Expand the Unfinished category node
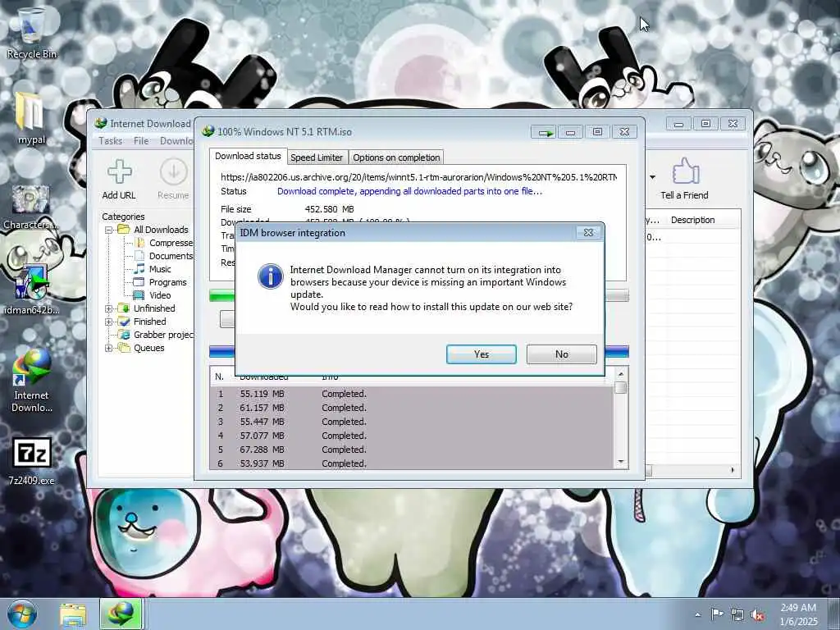 point(109,308)
